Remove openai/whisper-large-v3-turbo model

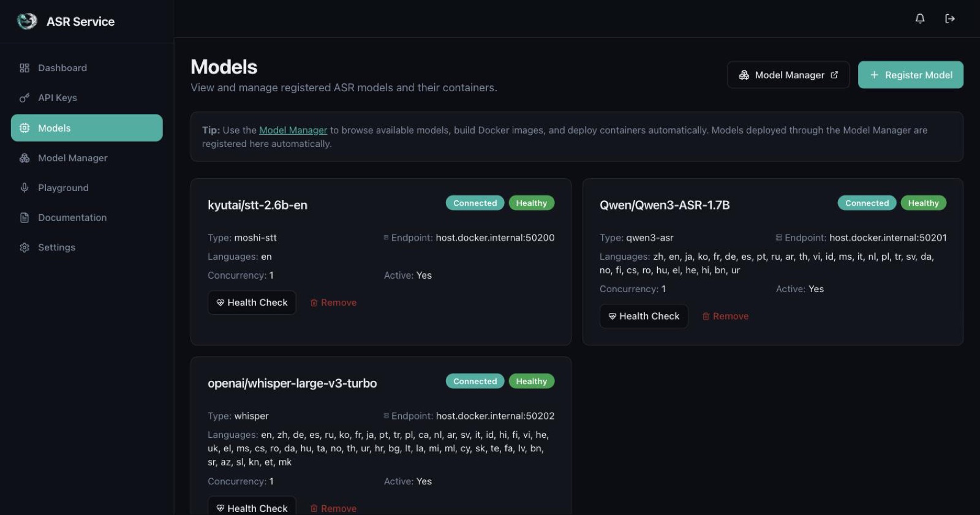coord(333,508)
